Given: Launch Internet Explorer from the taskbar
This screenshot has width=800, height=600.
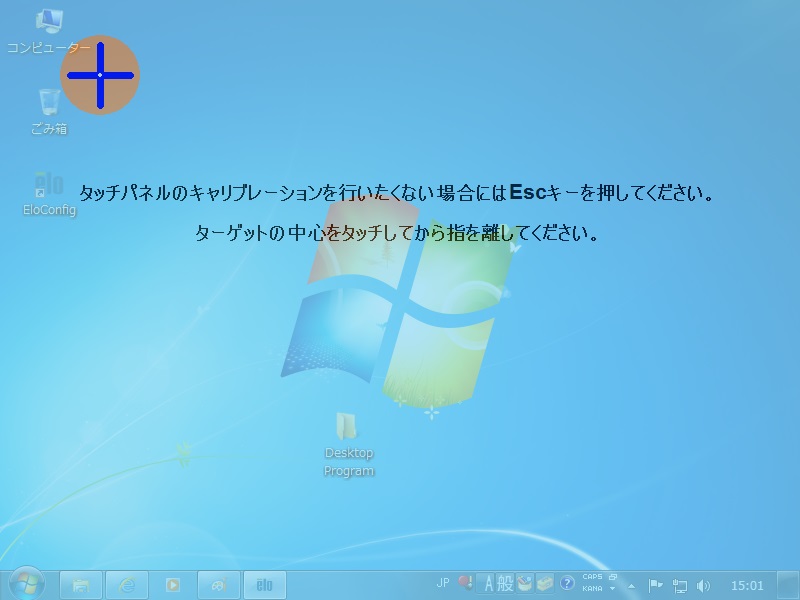Looking at the screenshot, I should [x=127, y=584].
